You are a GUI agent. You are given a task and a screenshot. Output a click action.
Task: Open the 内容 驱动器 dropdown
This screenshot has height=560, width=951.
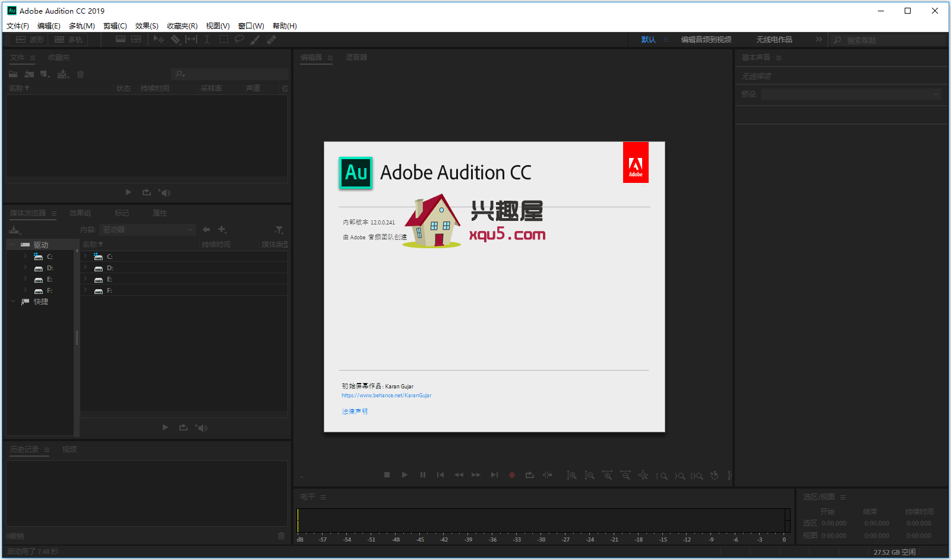[148, 229]
